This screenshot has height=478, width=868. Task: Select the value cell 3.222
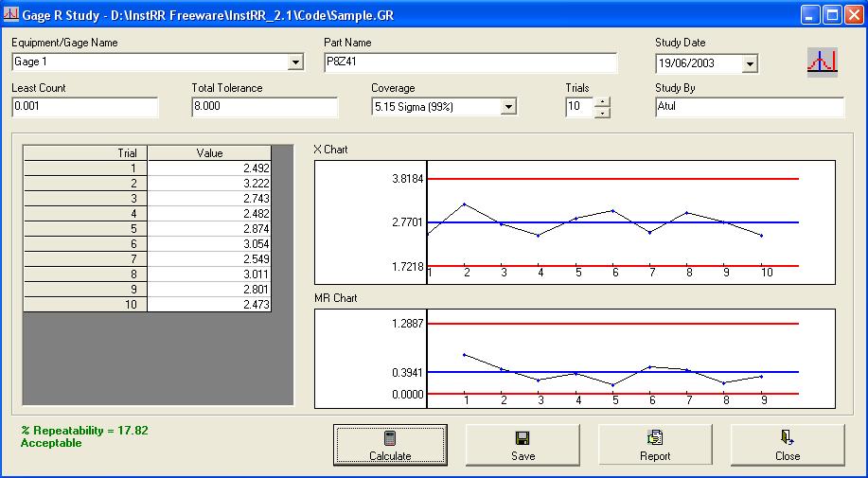click(x=209, y=184)
